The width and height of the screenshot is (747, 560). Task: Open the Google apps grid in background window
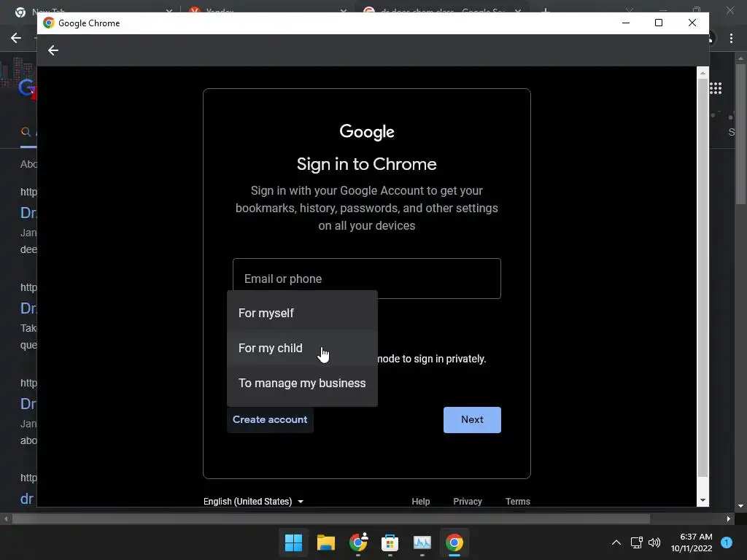716,88
